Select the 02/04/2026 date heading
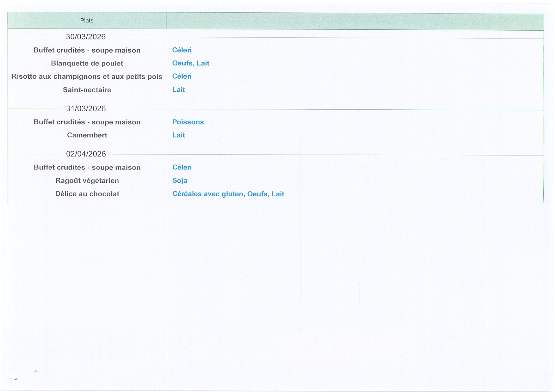Image resolution: width=555 pixels, height=392 pixels. point(86,154)
